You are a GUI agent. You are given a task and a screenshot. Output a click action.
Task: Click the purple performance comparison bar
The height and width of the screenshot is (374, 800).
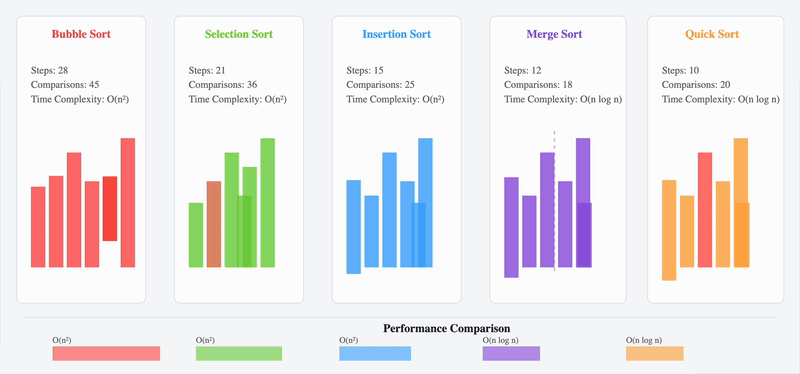click(x=511, y=354)
